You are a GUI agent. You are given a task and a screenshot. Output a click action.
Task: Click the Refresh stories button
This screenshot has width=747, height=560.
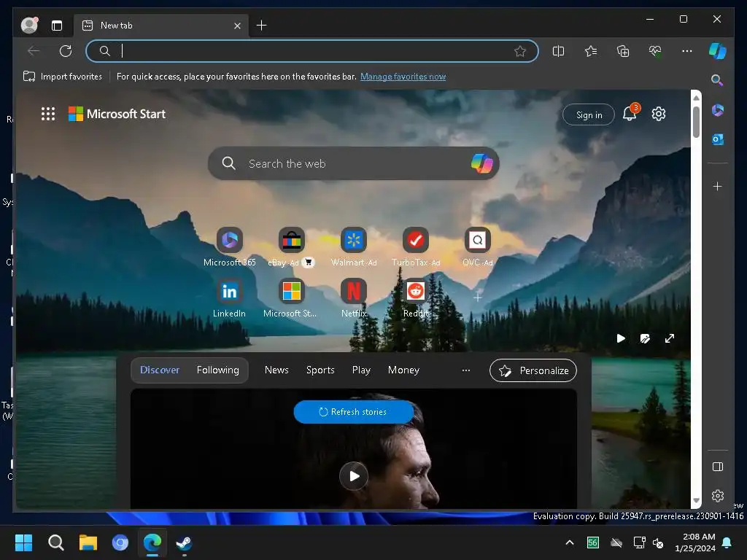(354, 412)
